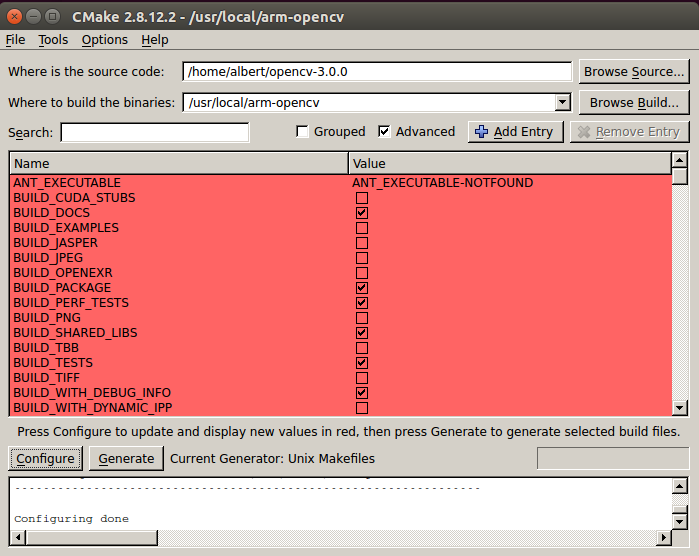This screenshot has width=699, height=556.
Task: Open the Help menu
Action: [x=155, y=40]
